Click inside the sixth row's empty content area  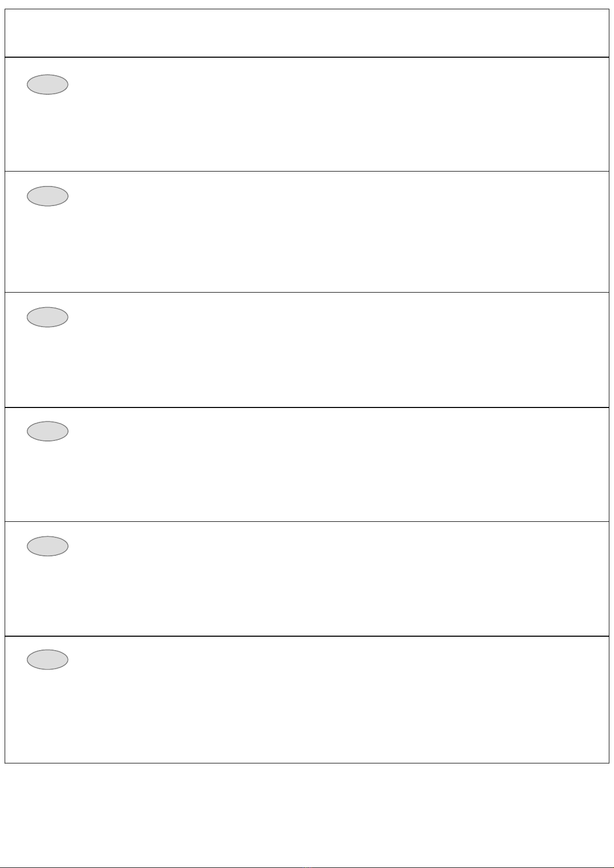point(335,700)
